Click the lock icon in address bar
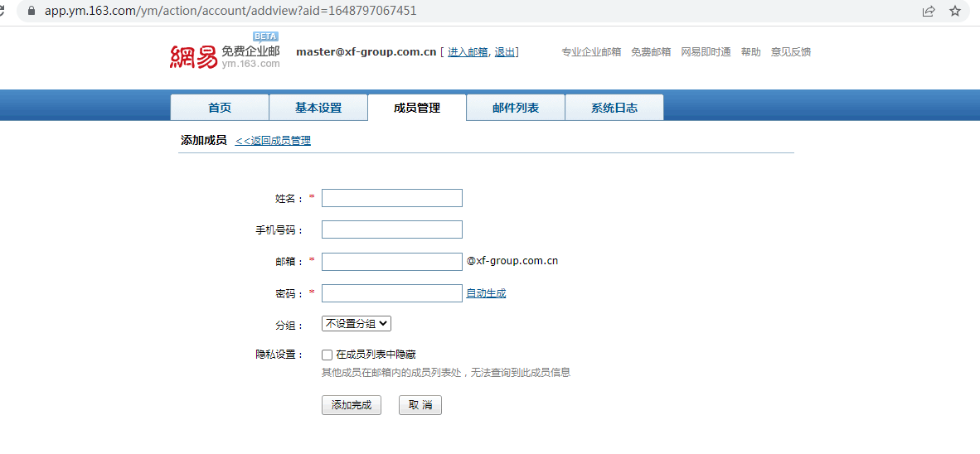 click(32, 12)
